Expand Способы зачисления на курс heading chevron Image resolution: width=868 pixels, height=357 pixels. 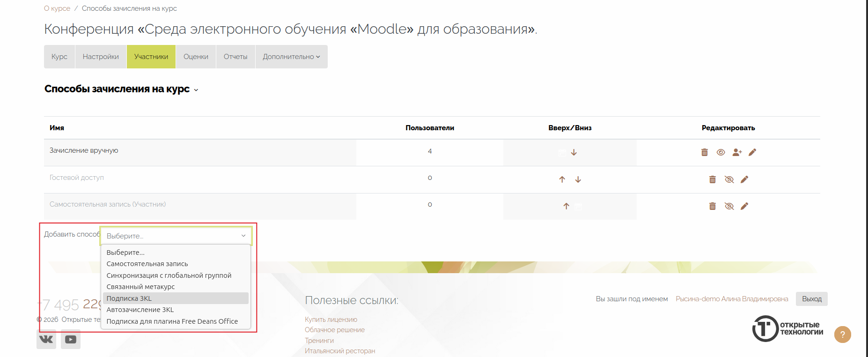tap(196, 90)
